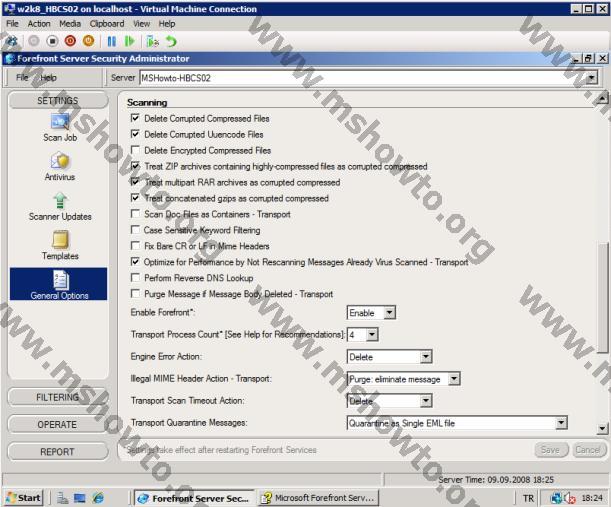Click TR language indicator in tray
The height and width of the screenshot is (507, 611).
[x=528, y=498]
